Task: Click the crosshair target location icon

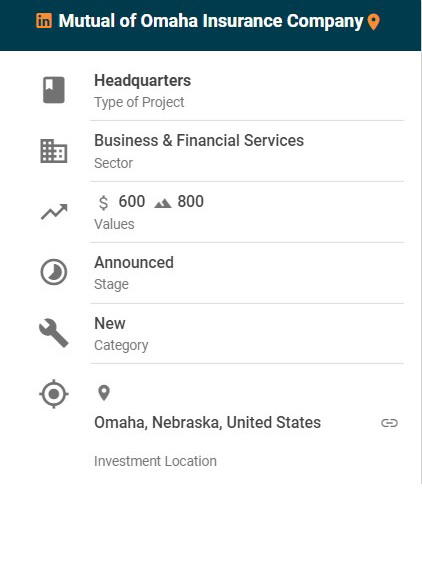Action: click(54, 394)
